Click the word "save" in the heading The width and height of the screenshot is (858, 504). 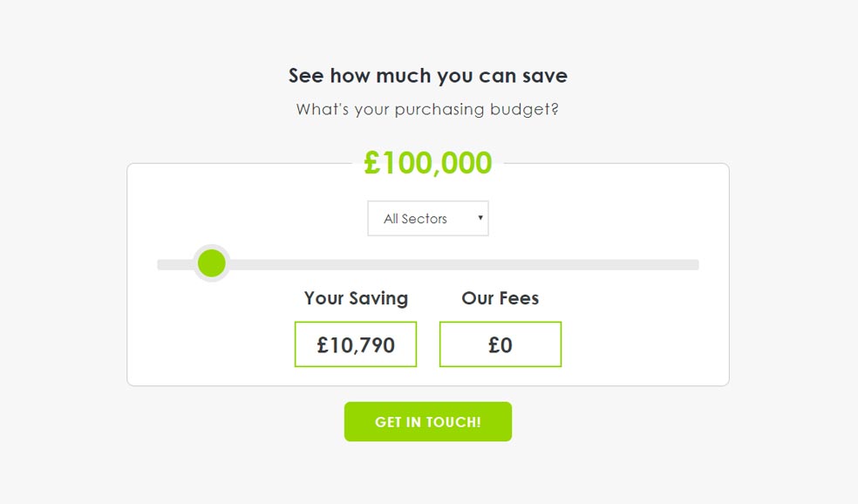(545, 76)
